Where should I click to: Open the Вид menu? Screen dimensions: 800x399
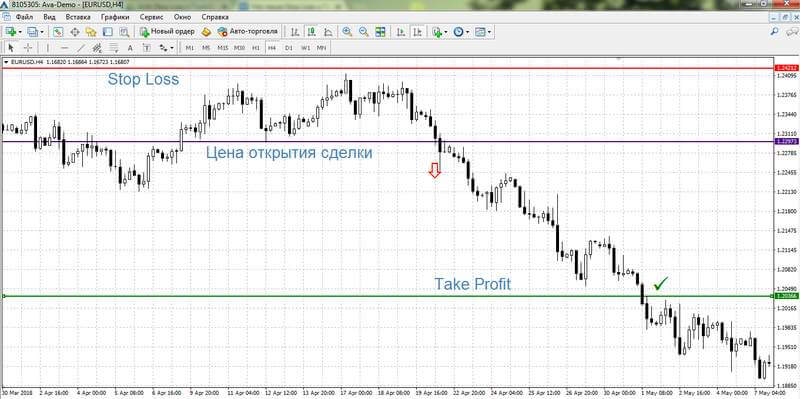click(x=49, y=17)
